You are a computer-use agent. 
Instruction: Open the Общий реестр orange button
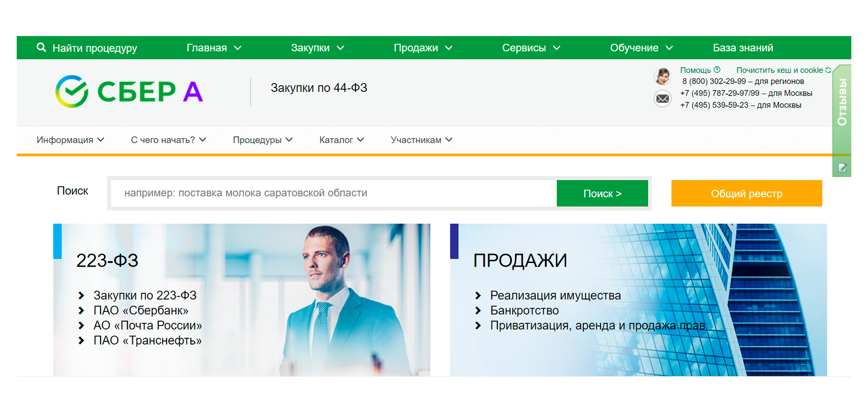[746, 193]
